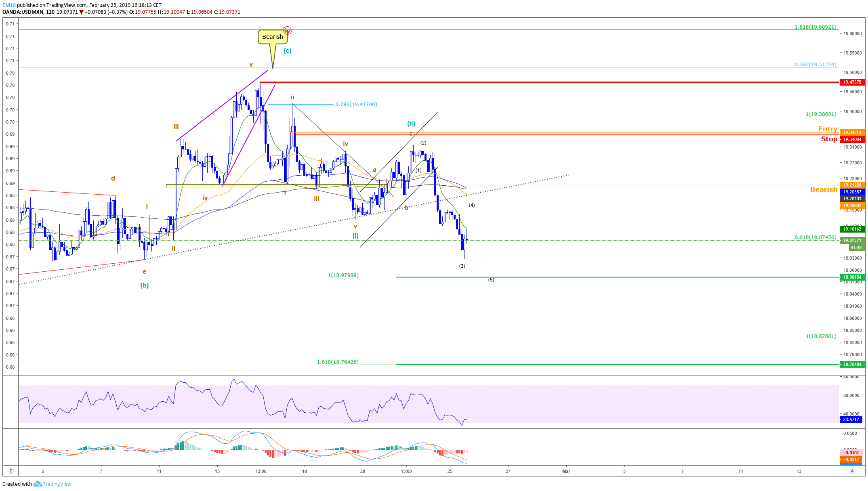
Task: Click the brown d wave label
Action: point(113,178)
